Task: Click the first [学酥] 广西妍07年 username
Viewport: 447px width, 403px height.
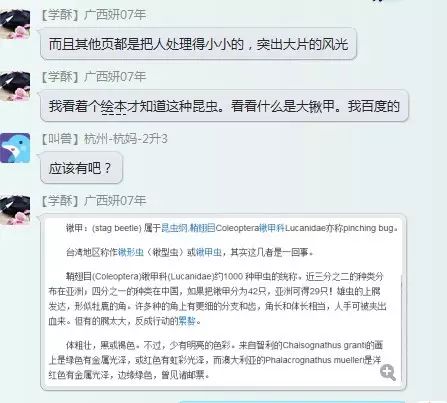Action: (94, 15)
